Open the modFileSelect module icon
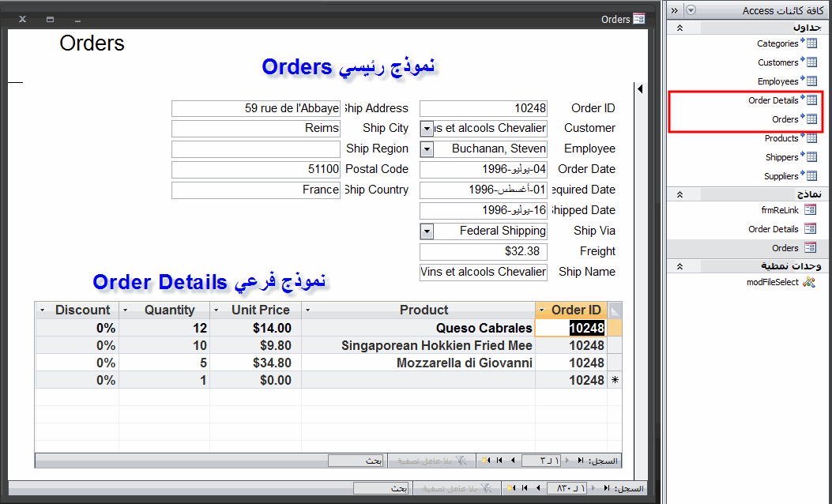 [x=809, y=282]
